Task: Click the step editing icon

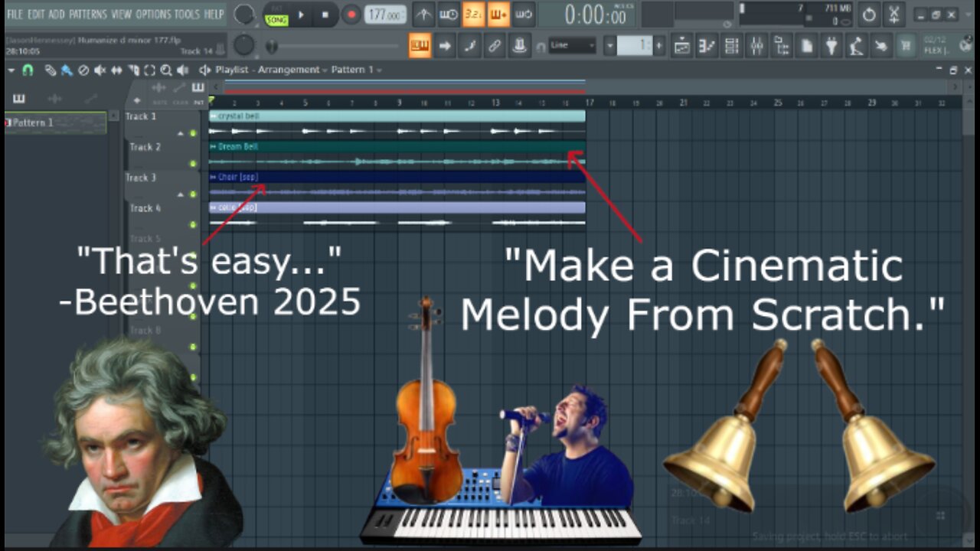Action: (x=469, y=46)
